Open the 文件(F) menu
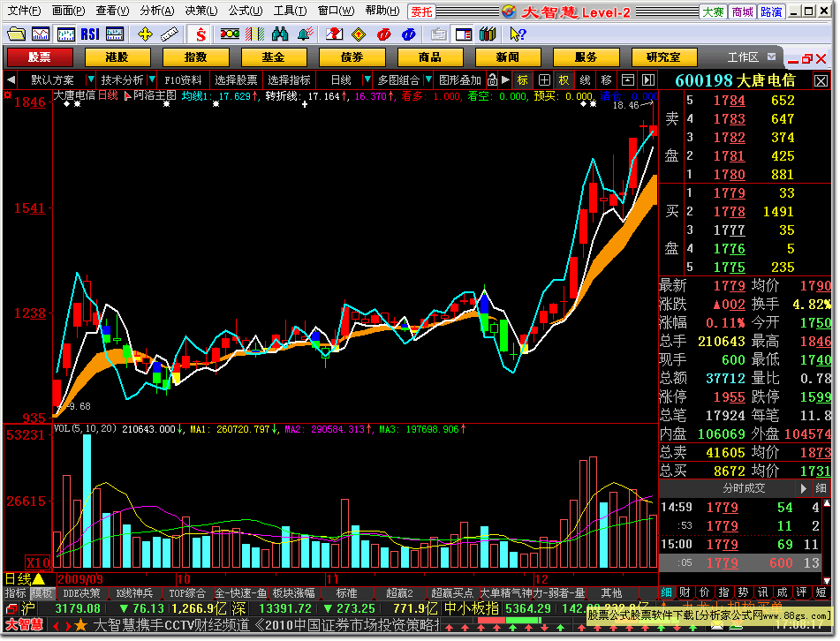 24,11
